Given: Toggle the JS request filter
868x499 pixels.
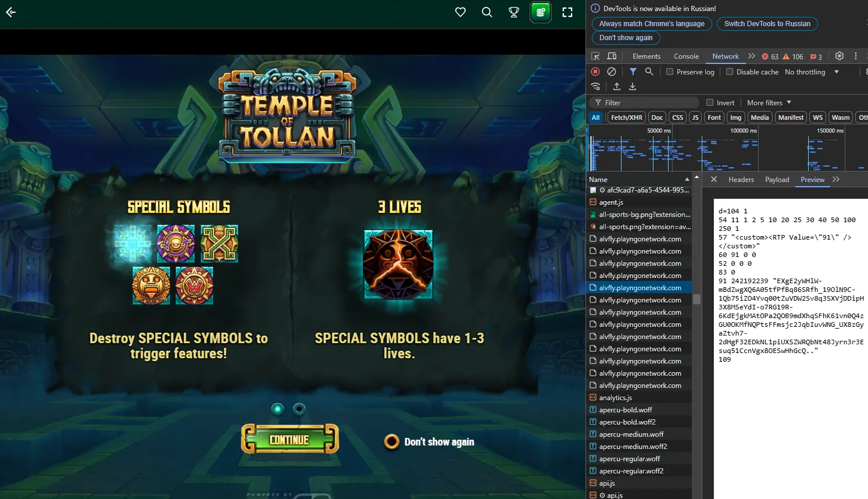Looking at the screenshot, I should (x=695, y=117).
